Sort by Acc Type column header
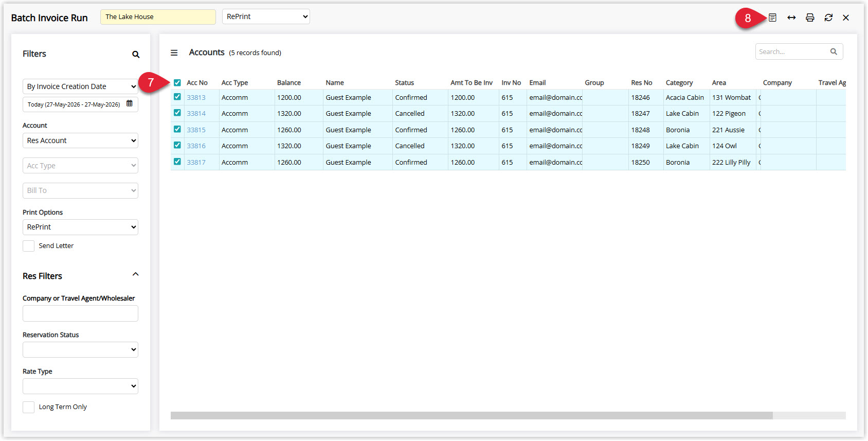 [234, 82]
